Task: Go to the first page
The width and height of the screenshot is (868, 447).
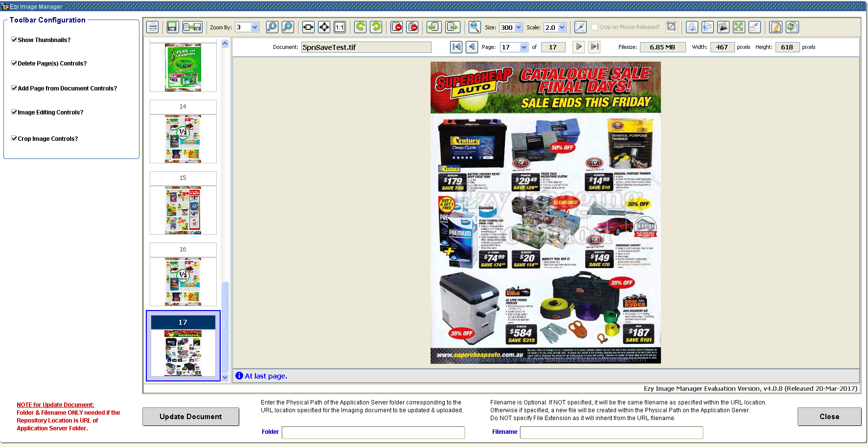Action: [x=456, y=47]
